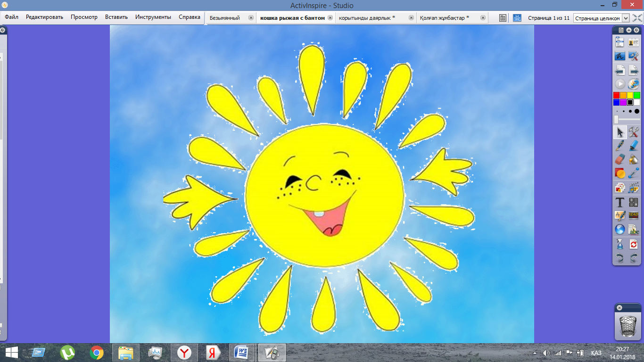Pick the red color swatch
Viewport: 644px width, 362px height.
tap(616, 95)
